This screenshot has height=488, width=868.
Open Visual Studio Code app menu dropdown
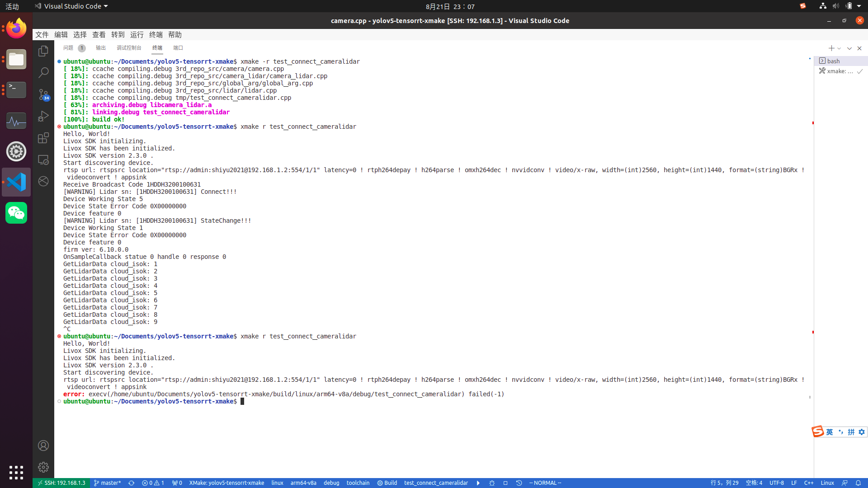coord(71,6)
